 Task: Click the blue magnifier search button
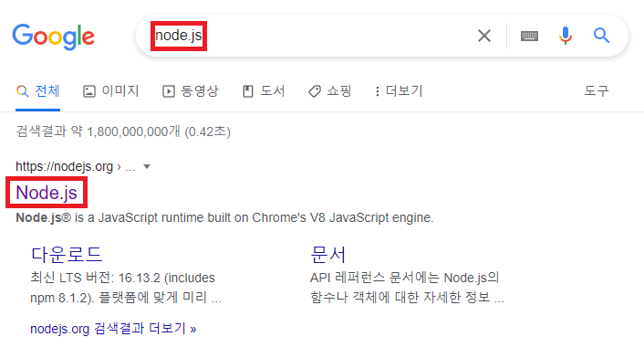click(601, 36)
